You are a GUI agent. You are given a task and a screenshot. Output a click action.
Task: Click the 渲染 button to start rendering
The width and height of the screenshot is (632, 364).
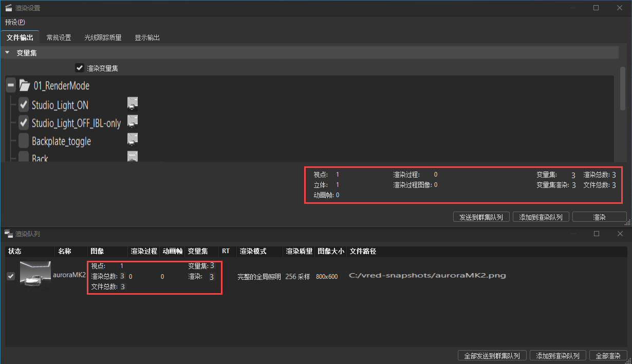click(x=600, y=217)
